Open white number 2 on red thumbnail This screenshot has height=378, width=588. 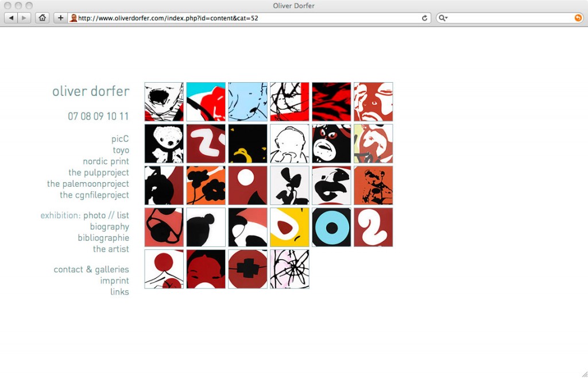point(373,227)
